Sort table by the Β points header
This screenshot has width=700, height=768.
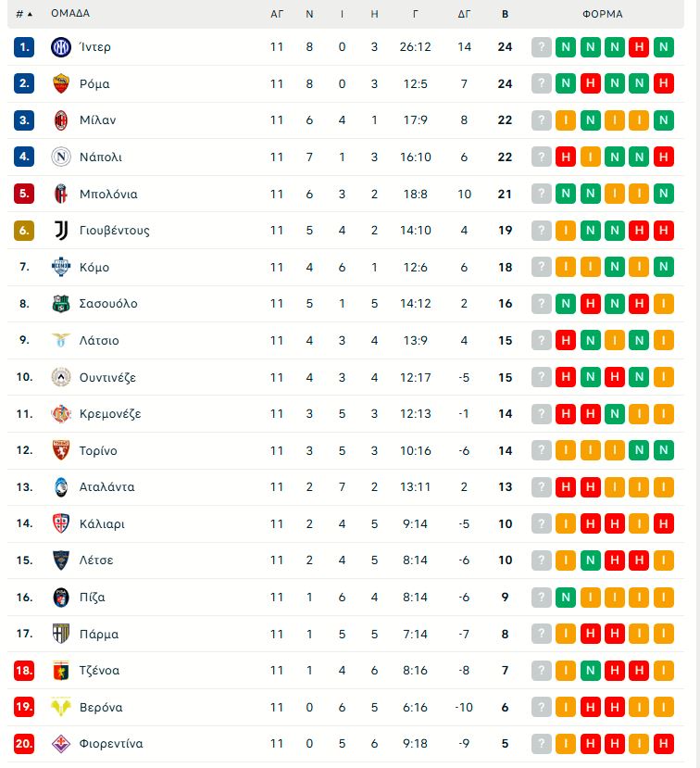pyautogui.click(x=505, y=14)
